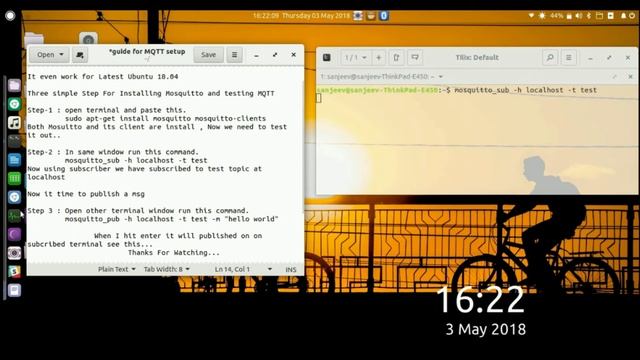Click the new document icon in gedit

pyautogui.click(x=80, y=55)
